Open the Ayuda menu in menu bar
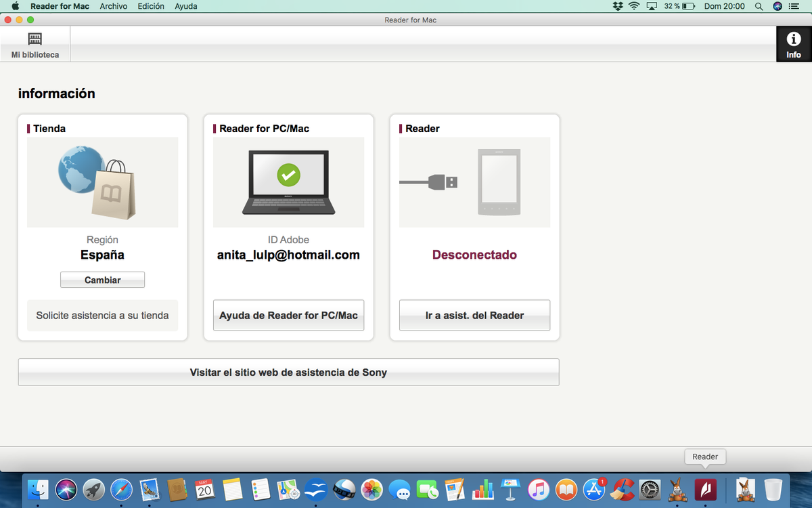Screen dimensions: 812x508 tap(186, 6)
